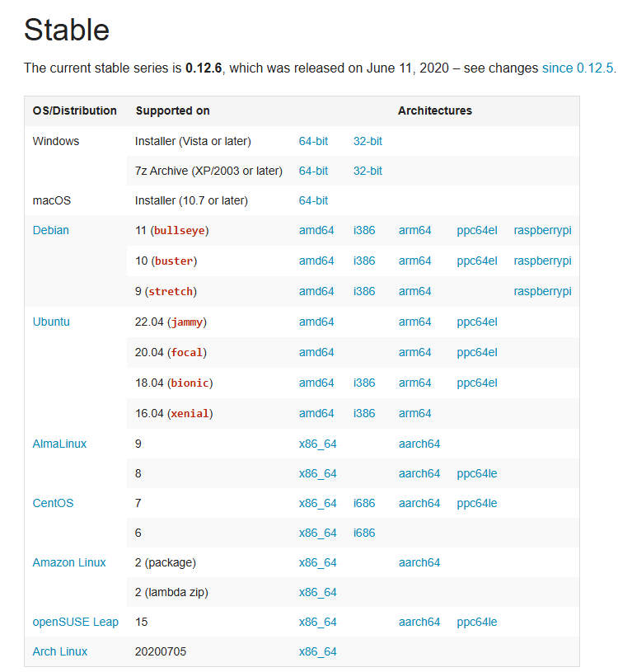This screenshot has height=672, width=618.
Task: Download Ubuntu 22.04 jammy arm64 package
Action: (414, 322)
